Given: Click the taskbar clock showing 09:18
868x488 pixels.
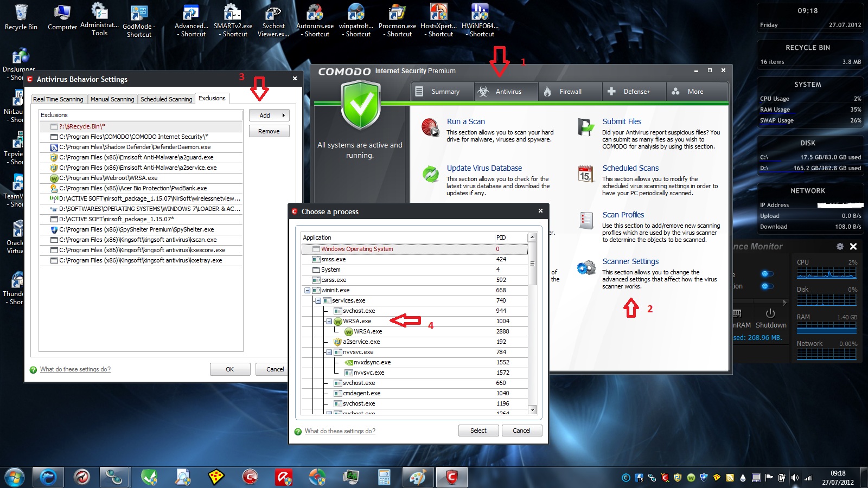Looking at the screenshot, I should [838, 478].
